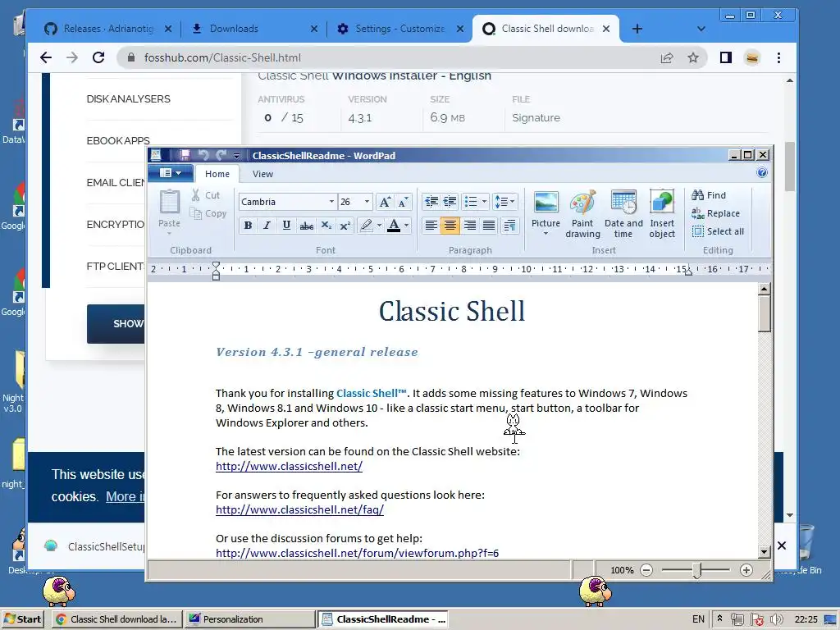This screenshot has height=630, width=840.
Task: Switch to WordPad Home tab
Action: click(x=217, y=174)
